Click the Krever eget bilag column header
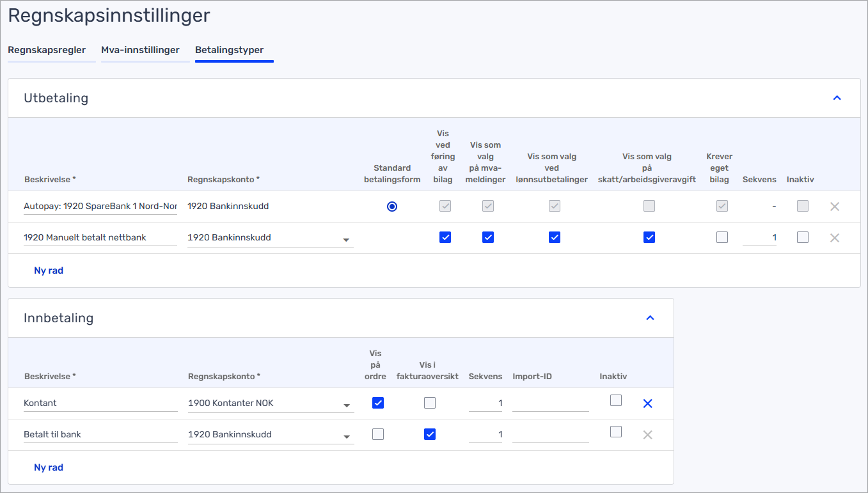 (x=720, y=168)
